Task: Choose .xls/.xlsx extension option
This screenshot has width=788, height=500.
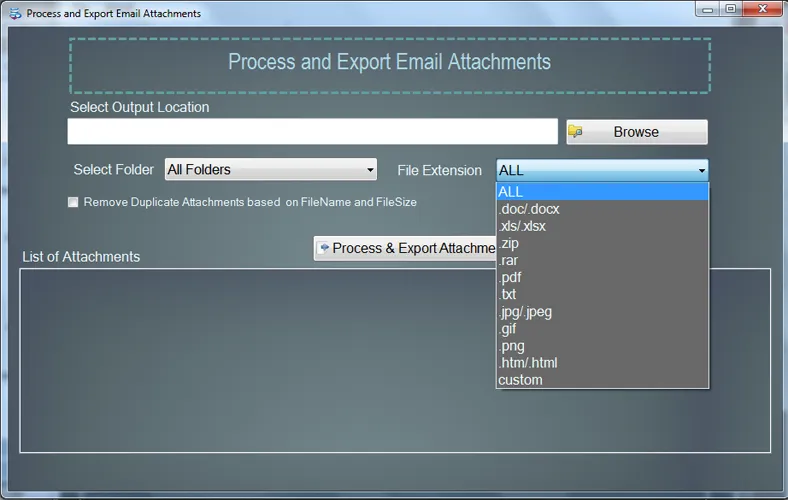Action: point(602,226)
